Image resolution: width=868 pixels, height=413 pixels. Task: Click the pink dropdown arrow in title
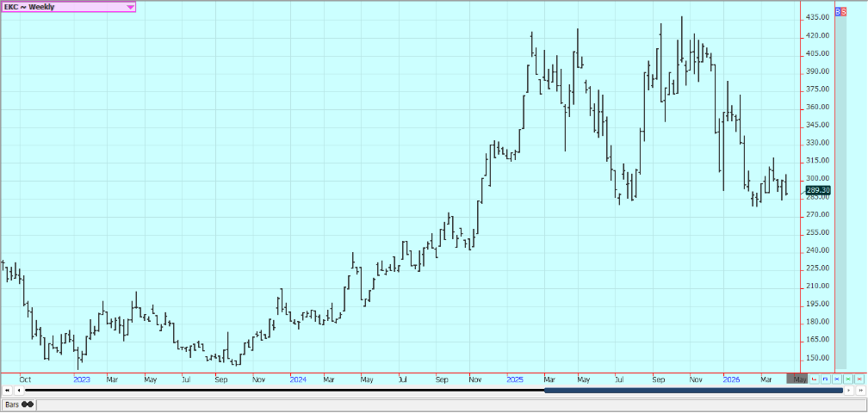[130, 6]
